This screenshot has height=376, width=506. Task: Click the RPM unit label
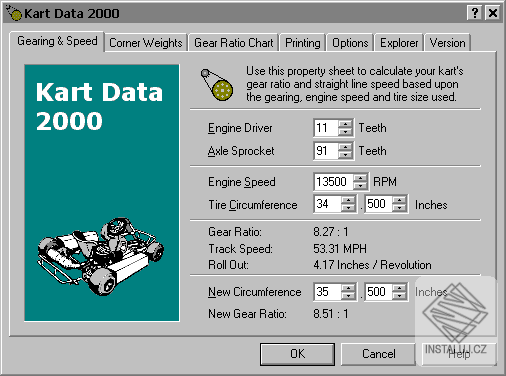tap(385, 182)
